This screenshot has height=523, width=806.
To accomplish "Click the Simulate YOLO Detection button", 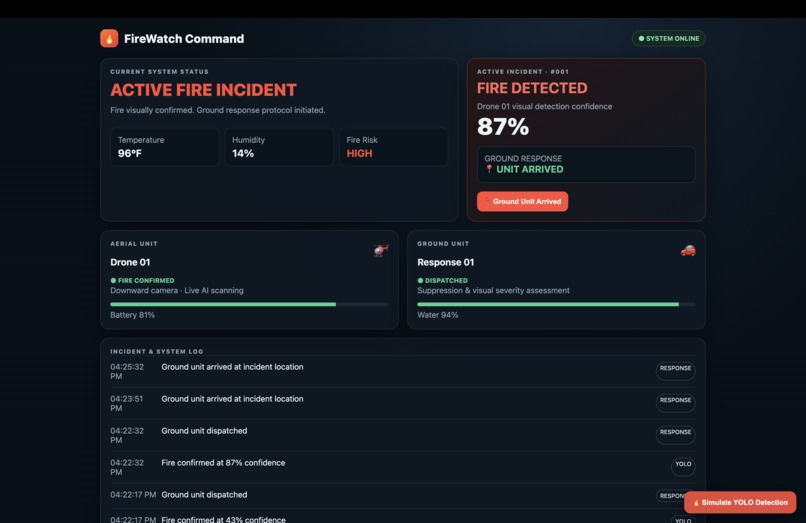I will click(x=740, y=502).
